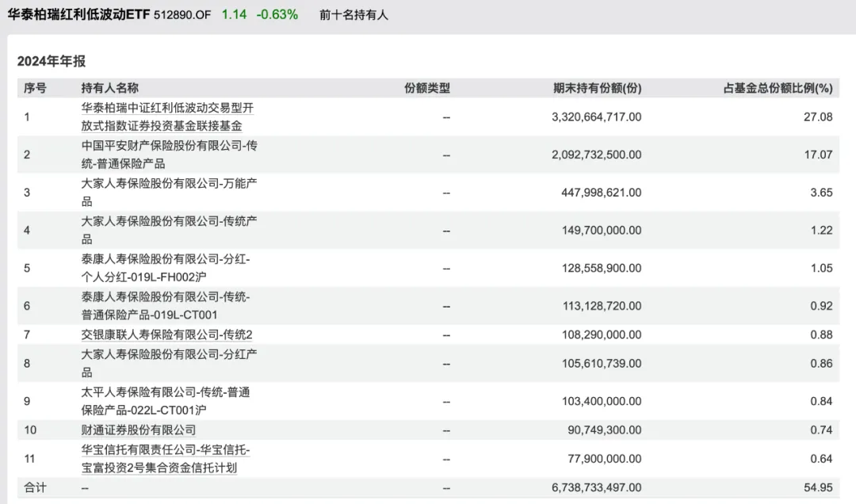Open 华泰柏瑞中证红利低波动 联接基金 holder link

point(167,116)
